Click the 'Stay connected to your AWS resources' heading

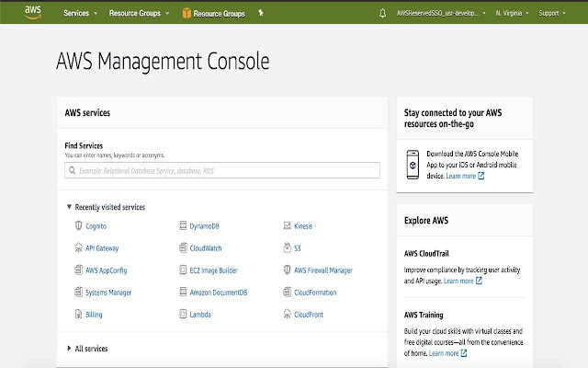[453, 119]
